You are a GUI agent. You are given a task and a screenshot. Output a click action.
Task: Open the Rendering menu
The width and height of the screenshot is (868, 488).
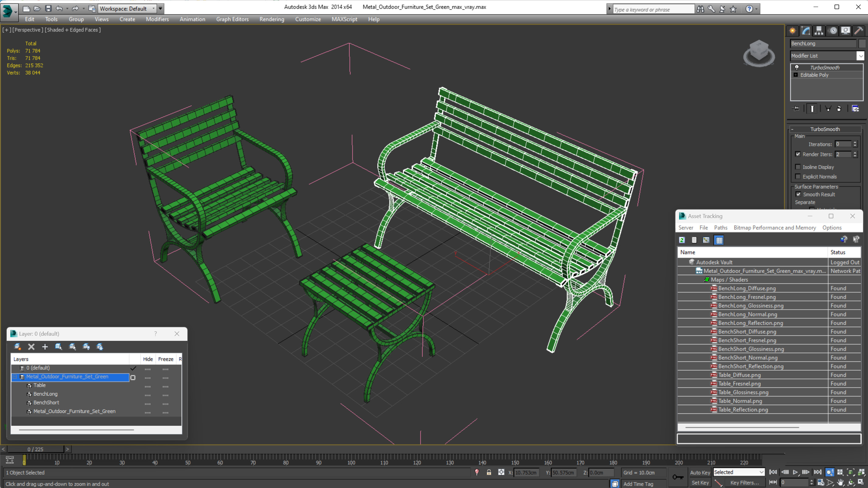pos(272,19)
